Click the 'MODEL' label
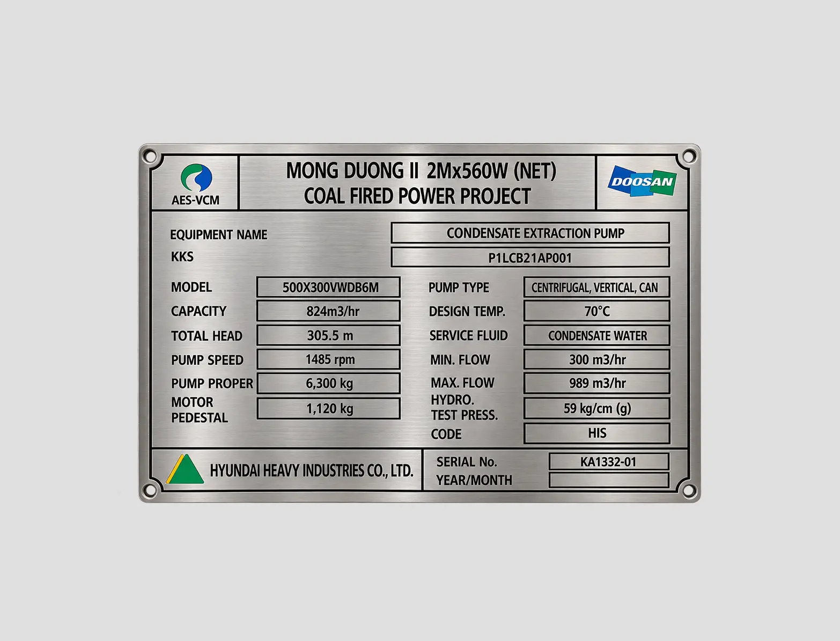Viewport: 840px width, 641px height. 191,288
